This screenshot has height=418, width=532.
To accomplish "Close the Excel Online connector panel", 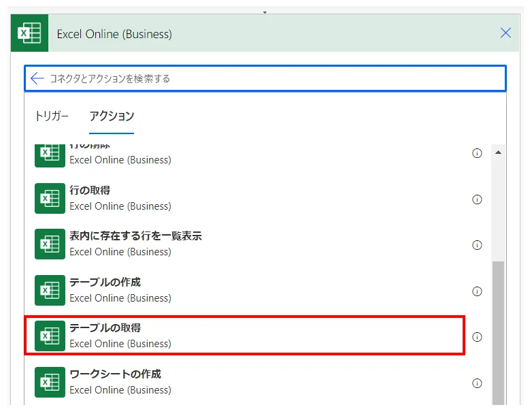I will coord(505,33).
